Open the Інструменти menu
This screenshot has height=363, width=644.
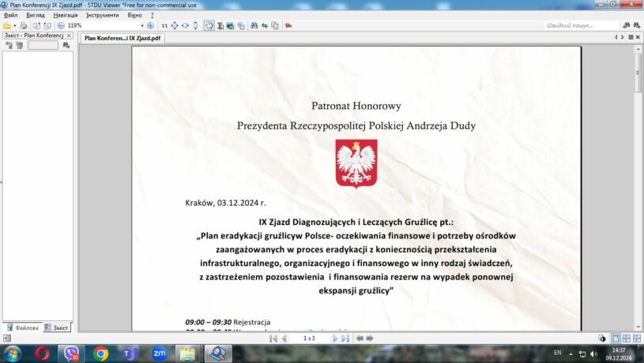coord(103,15)
